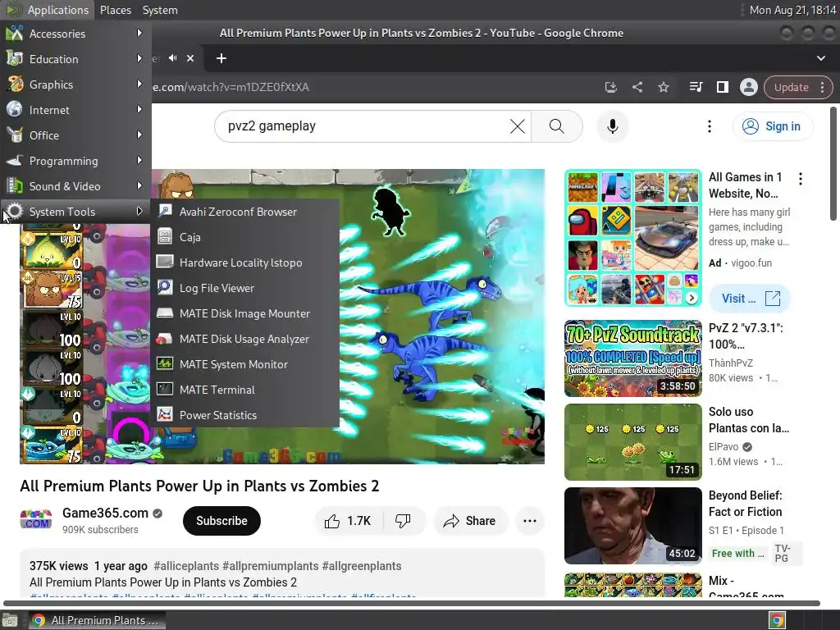Open the 70+ PvZ Soundtrack video thumbnail
The image size is (840, 630).
(632, 358)
